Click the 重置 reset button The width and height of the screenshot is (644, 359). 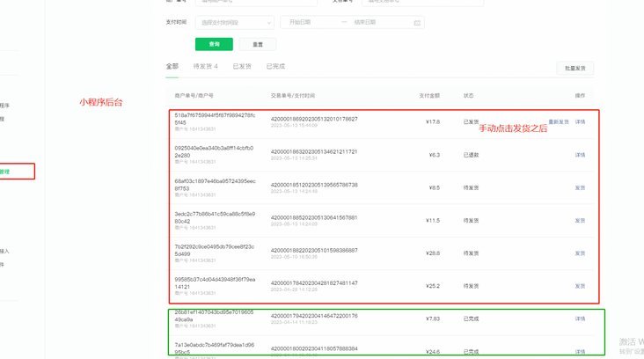coord(258,44)
